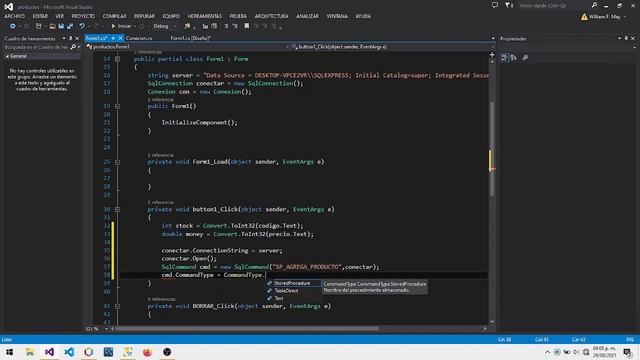
Task: Open the VENTANA menu
Action: click(337, 16)
